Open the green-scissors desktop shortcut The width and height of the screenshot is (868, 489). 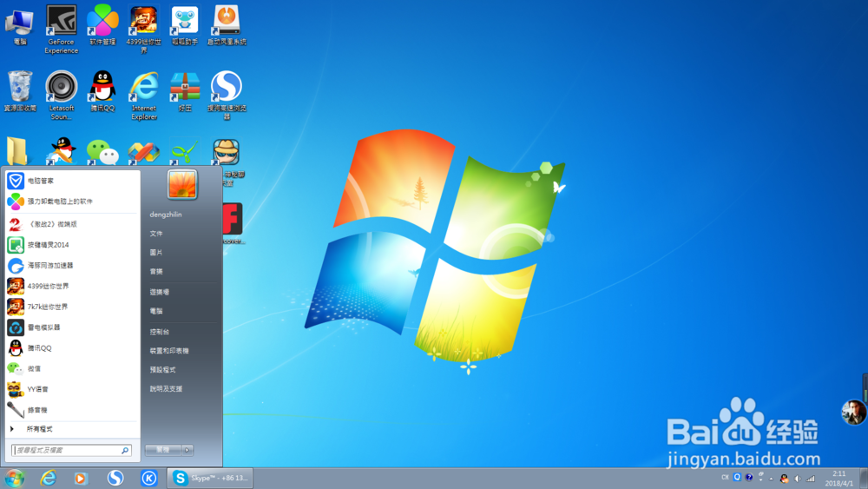pyautogui.click(x=184, y=152)
